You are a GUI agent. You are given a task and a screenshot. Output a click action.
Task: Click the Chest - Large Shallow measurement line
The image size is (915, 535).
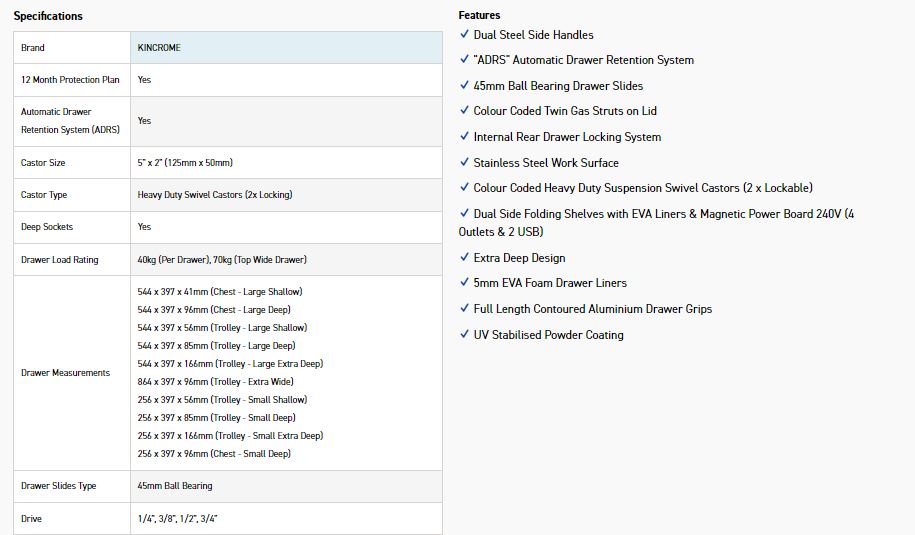coord(219,292)
